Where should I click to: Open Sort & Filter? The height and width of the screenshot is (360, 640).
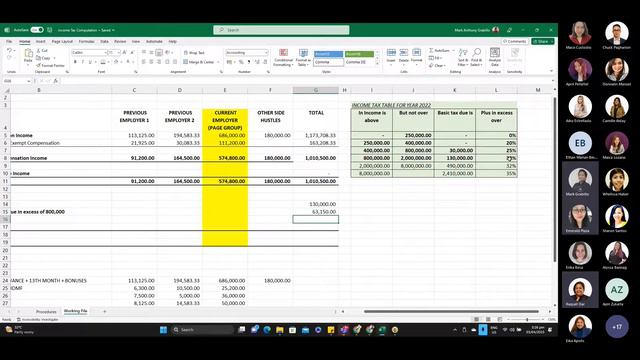[462, 58]
